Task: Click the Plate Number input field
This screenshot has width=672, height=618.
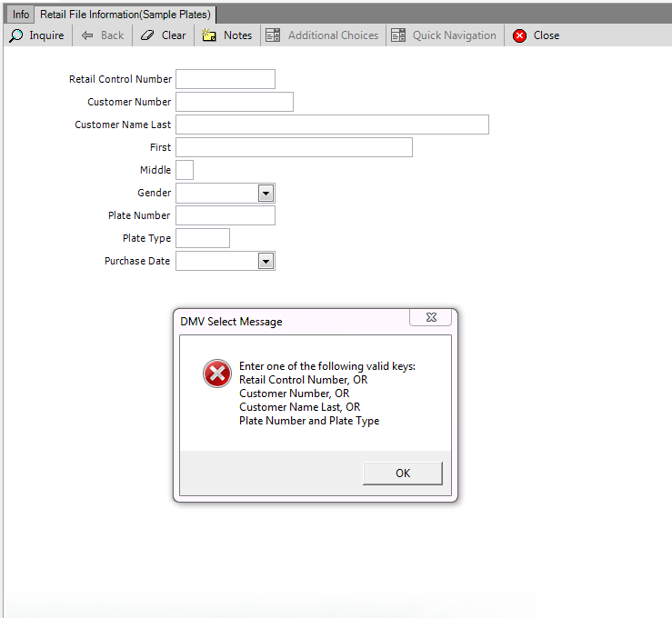Action: pyautogui.click(x=226, y=215)
